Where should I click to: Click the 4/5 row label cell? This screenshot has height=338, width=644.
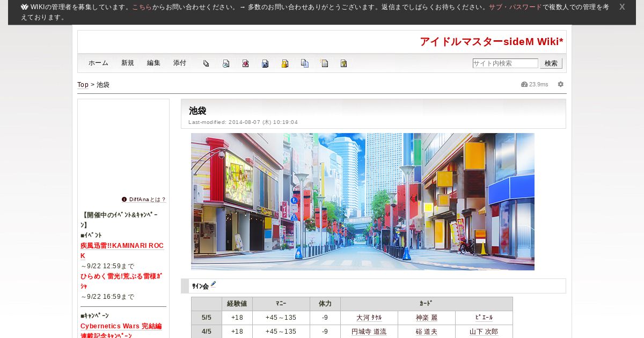[x=207, y=332]
